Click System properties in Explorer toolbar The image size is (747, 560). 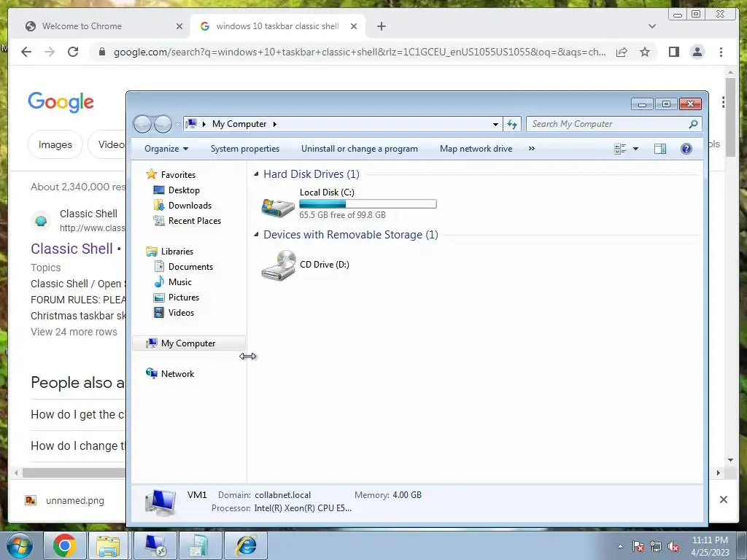[x=245, y=149]
